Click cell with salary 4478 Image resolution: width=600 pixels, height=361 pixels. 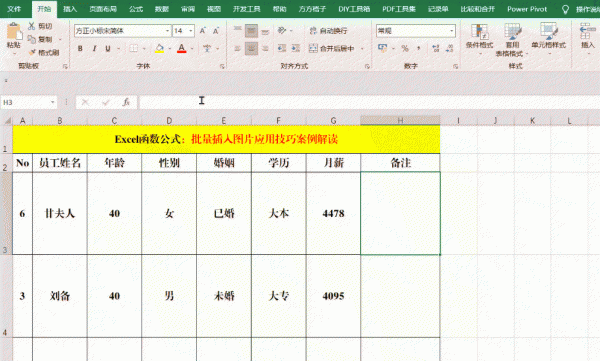(x=333, y=213)
